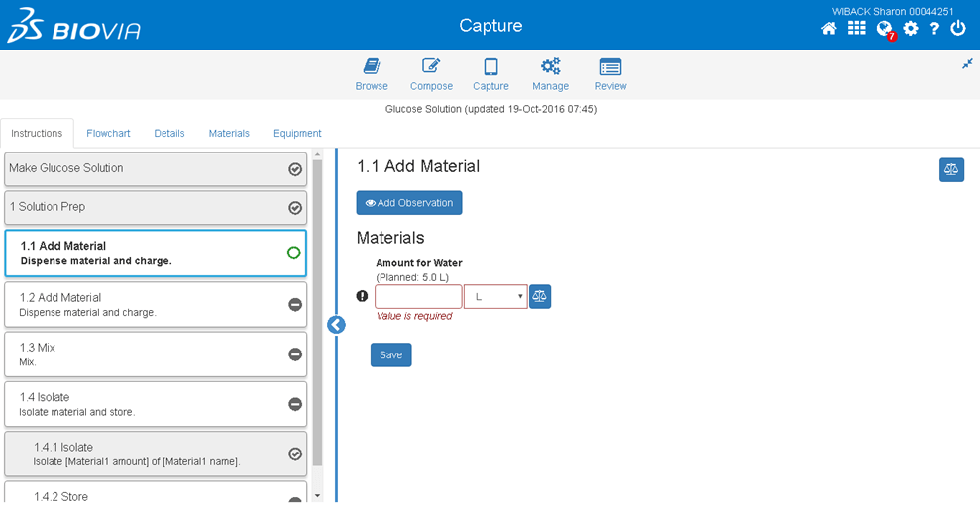Open the apps grid icon
Image resolution: width=980 pixels, height=505 pixels.
point(857,29)
